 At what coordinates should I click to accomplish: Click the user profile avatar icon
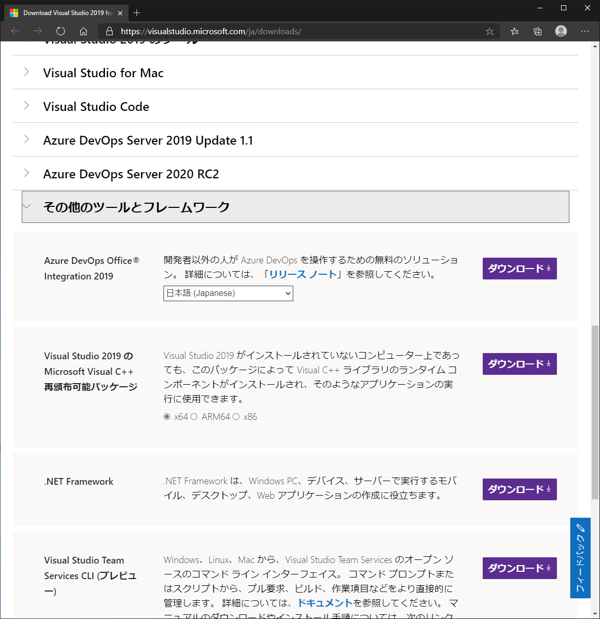click(561, 31)
